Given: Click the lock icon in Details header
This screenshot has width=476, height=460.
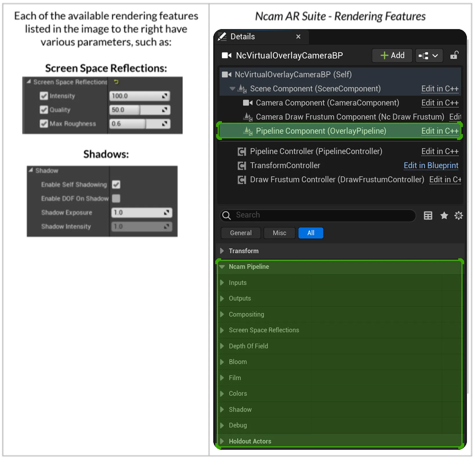Looking at the screenshot, I should point(454,55).
